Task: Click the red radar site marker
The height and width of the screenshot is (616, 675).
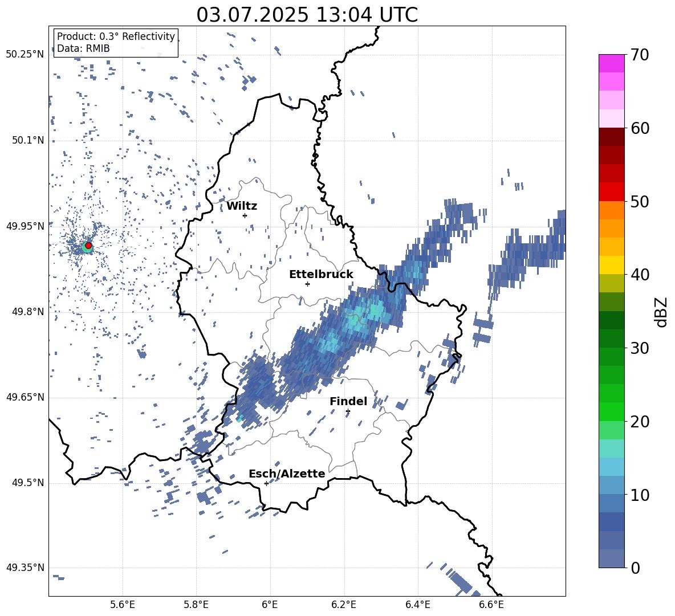Action: (x=88, y=246)
